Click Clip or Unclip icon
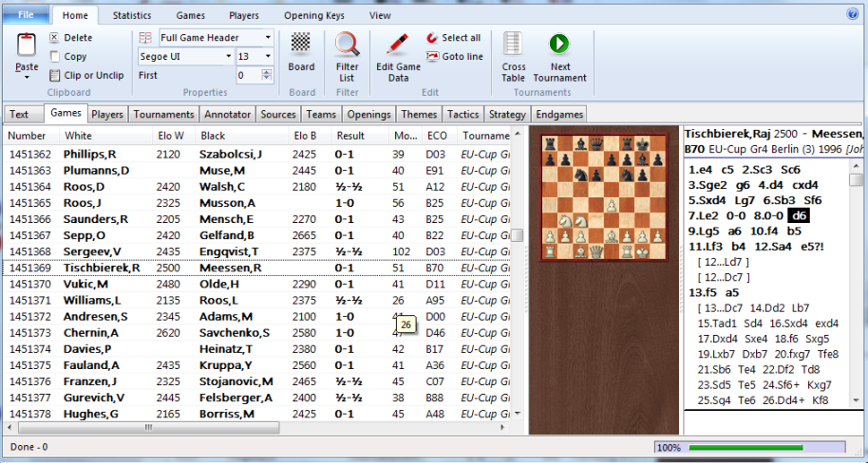The width and height of the screenshot is (868, 463). [x=54, y=75]
